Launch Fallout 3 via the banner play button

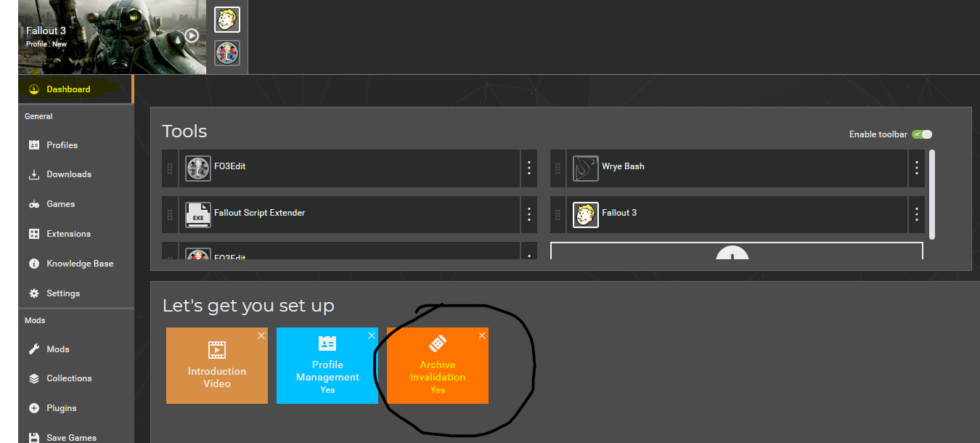point(192,35)
